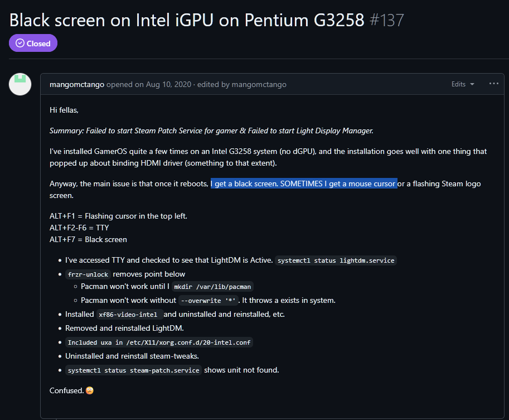
Task: Open the three-dot comment options menu
Action: [x=494, y=84]
